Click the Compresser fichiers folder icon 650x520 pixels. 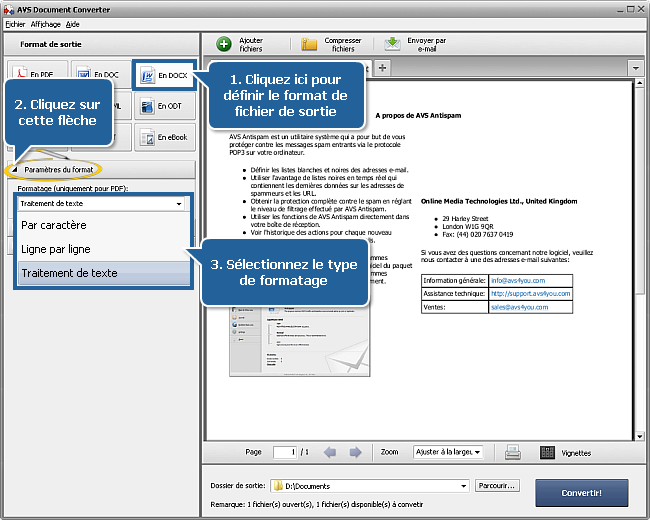[309, 44]
